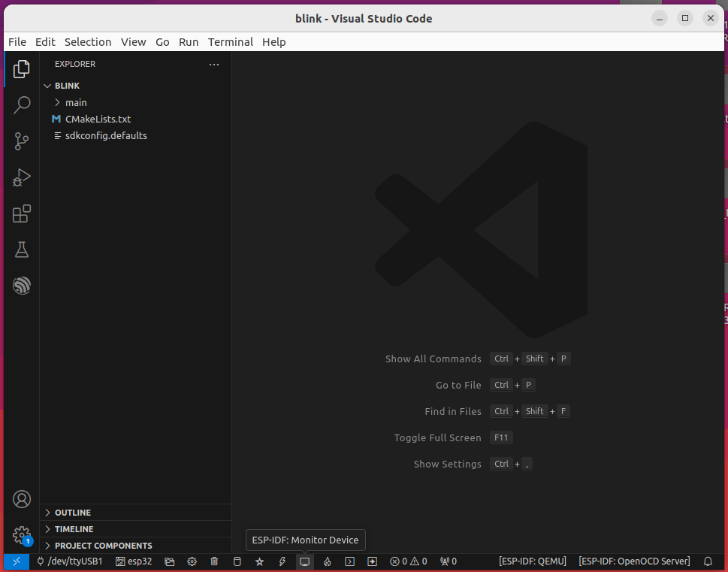Click the Monitor Device screen icon

[x=304, y=561]
